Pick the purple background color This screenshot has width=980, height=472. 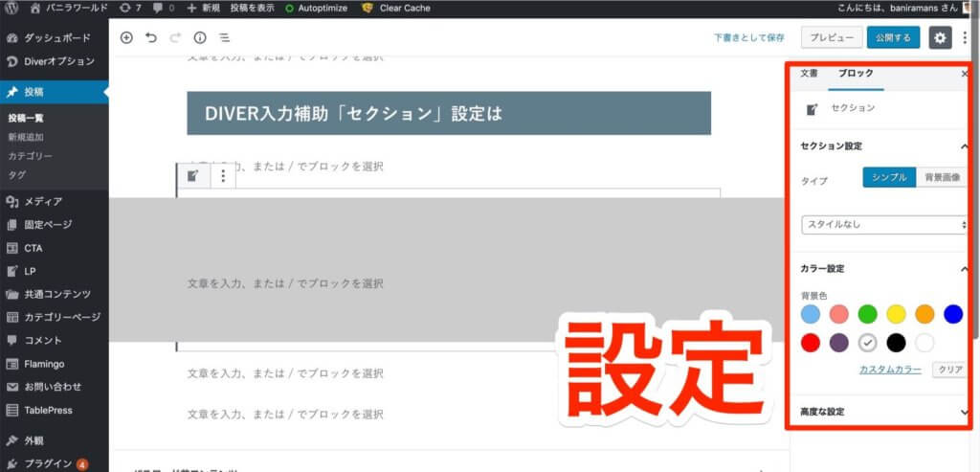click(838, 343)
